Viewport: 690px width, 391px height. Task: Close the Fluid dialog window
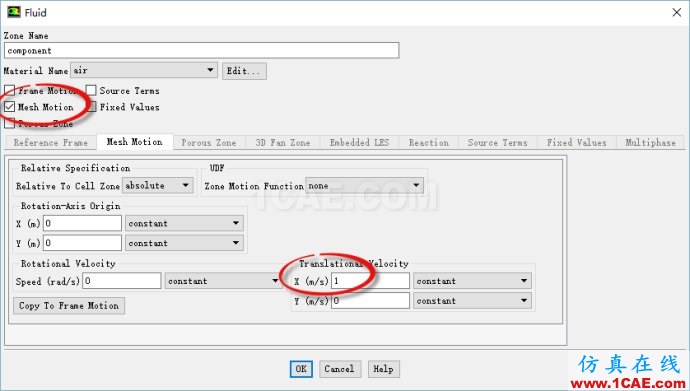pos(677,12)
